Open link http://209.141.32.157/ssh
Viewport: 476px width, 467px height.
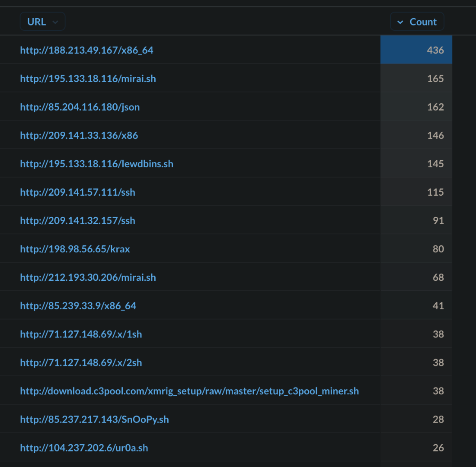(78, 220)
